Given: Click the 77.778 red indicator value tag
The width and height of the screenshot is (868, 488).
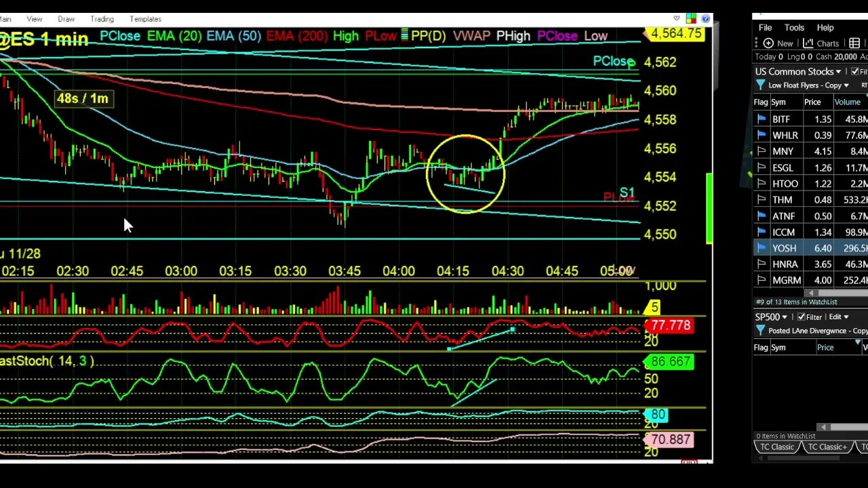Looking at the screenshot, I should 670,325.
